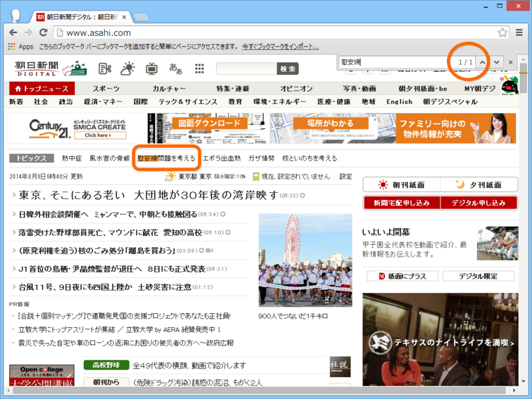532x399 pixels.
Task: Open the テック&サイエンス submenu link
Action: [188, 102]
